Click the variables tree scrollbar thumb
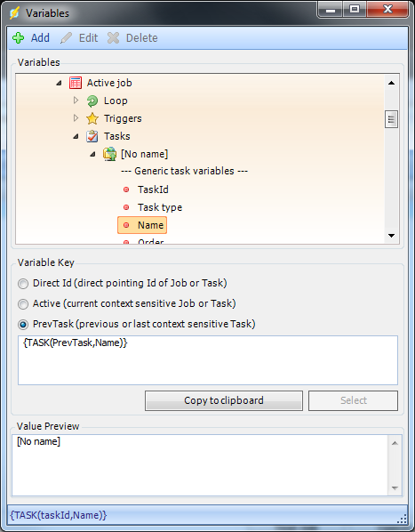This screenshot has height=532, width=415. coord(391,119)
